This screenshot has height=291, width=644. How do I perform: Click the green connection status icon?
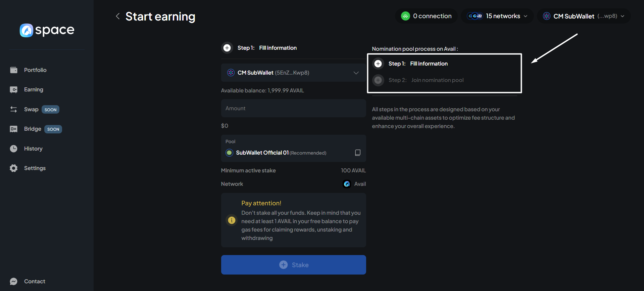click(405, 16)
